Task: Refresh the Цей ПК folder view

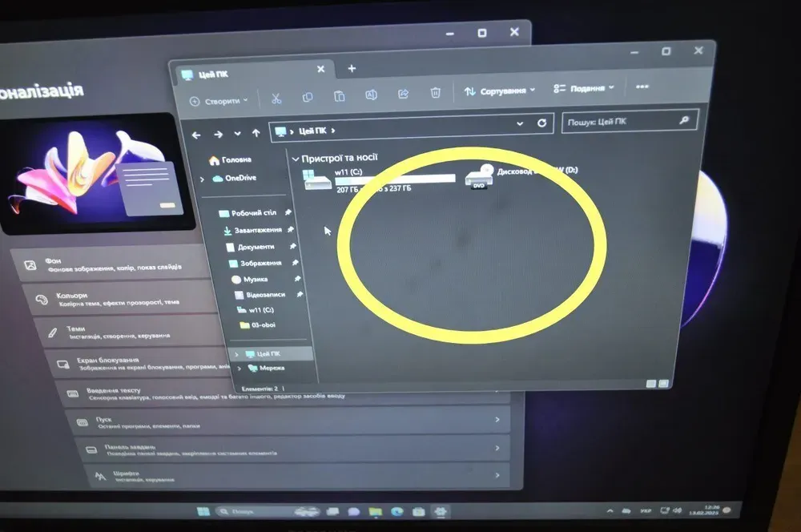Action: [541, 123]
